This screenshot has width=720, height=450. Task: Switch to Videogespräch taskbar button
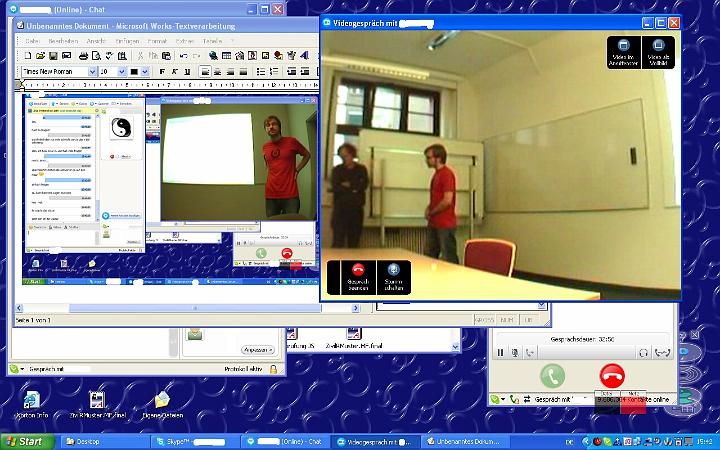click(375, 442)
